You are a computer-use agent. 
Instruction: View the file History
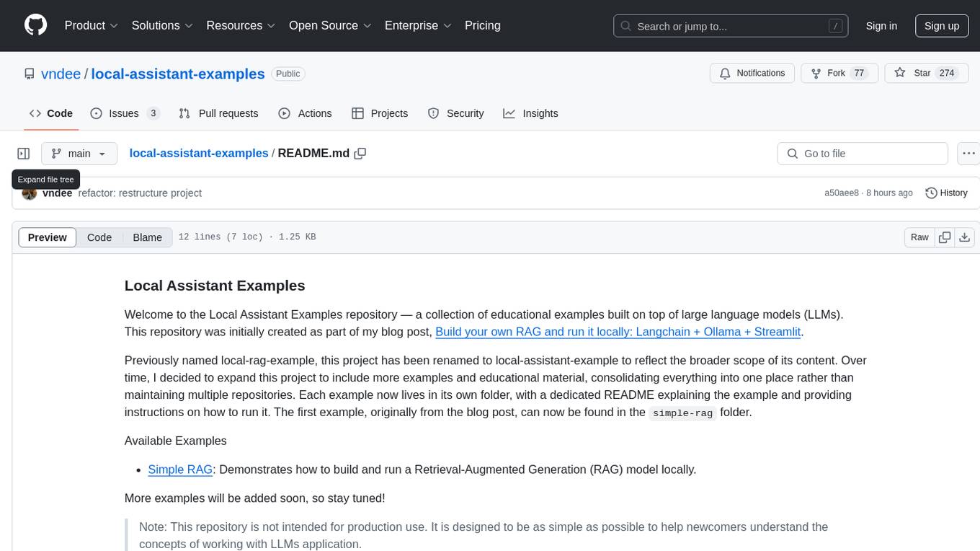(x=946, y=193)
